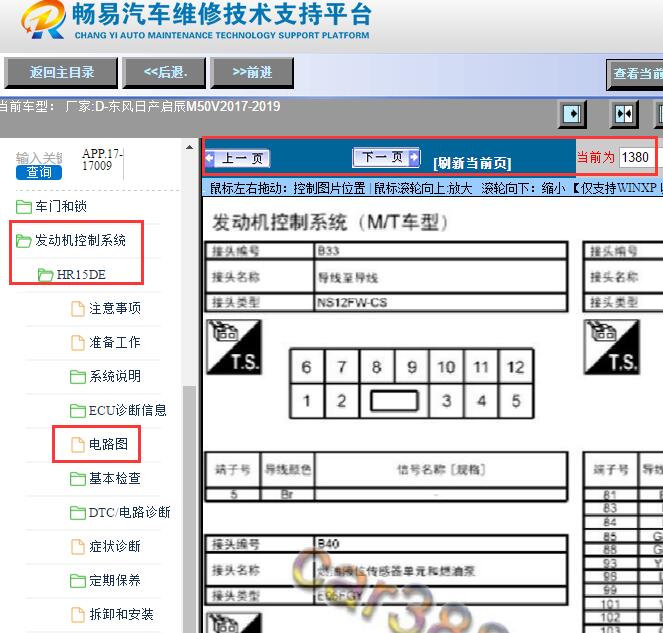663x633 pixels.
Task: Go to next page with 下一页
Action: [386, 157]
